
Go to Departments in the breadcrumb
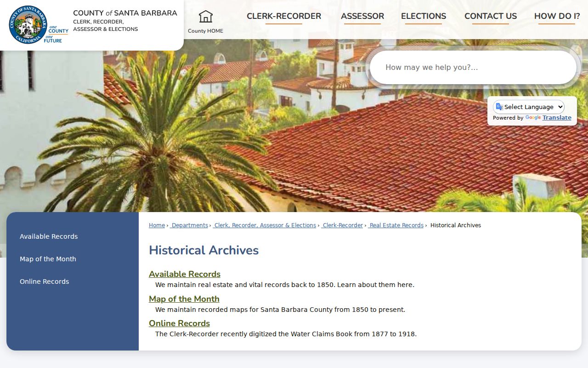pos(190,225)
